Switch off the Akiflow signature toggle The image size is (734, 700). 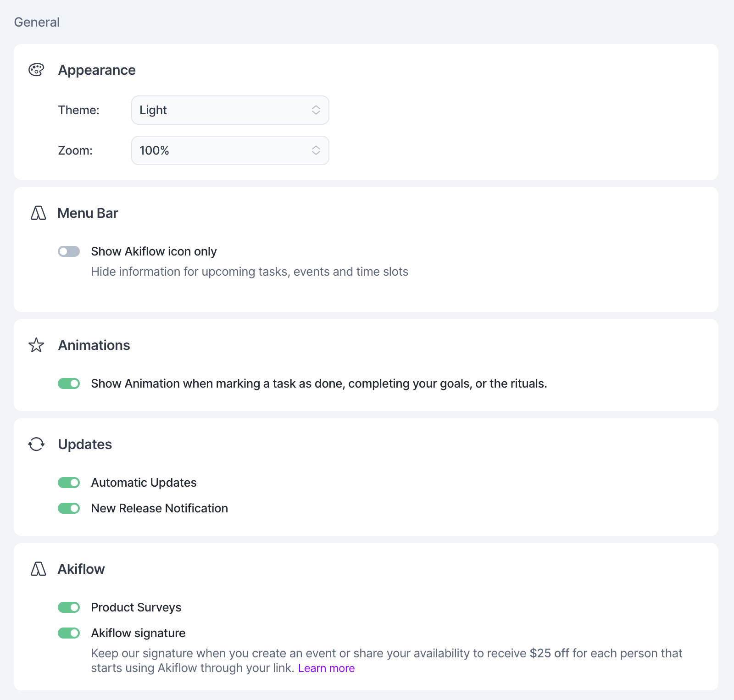69,633
